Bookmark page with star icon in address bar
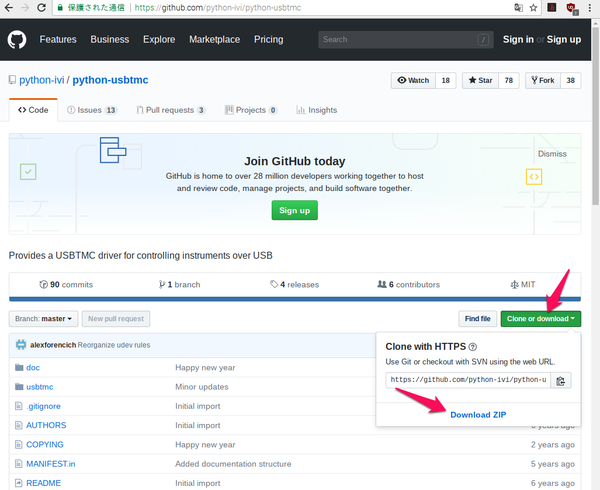Screen dimensions: 600x490 pos(534,8)
